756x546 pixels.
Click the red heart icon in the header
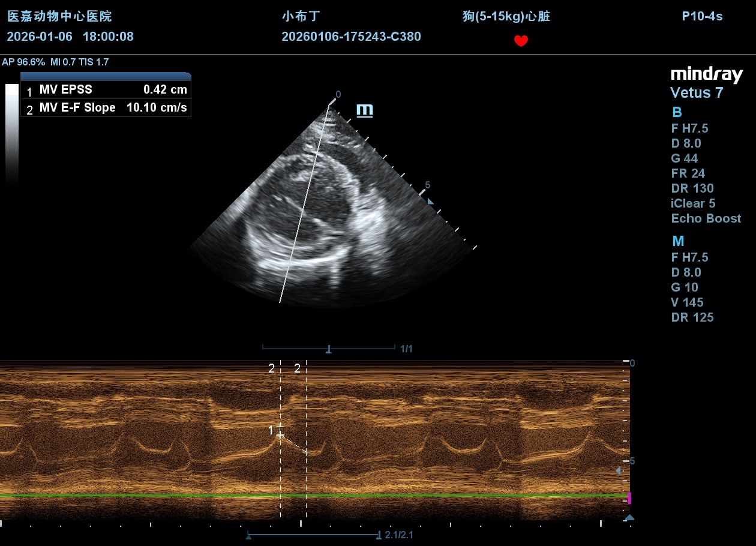(521, 41)
